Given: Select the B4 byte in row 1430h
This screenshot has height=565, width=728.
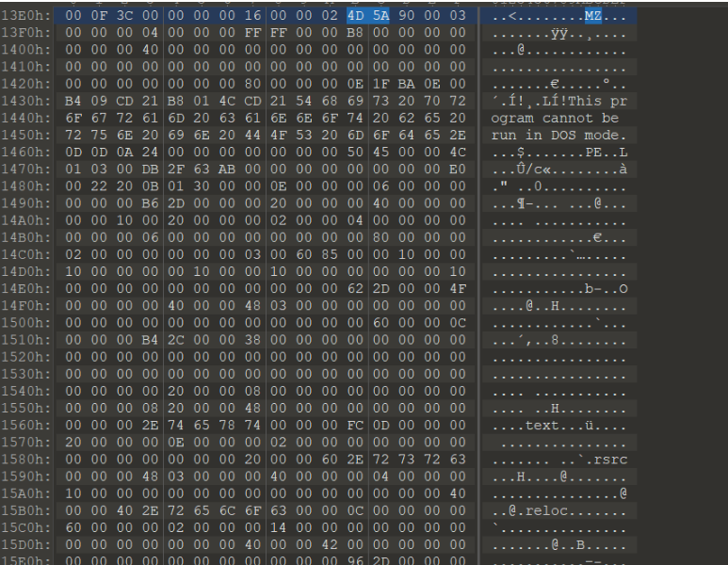Looking at the screenshot, I should pos(73,101).
